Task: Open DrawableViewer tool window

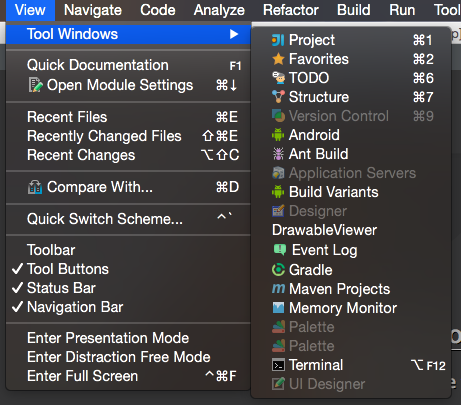Action: pos(351,230)
